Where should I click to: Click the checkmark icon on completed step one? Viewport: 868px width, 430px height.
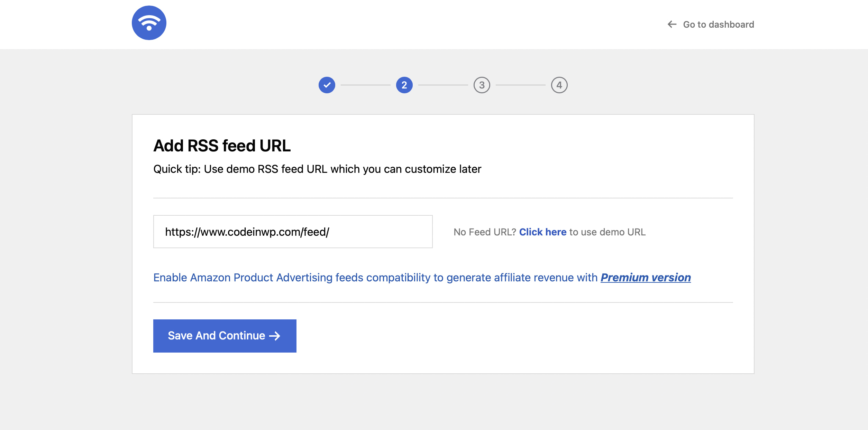coord(326,85)
